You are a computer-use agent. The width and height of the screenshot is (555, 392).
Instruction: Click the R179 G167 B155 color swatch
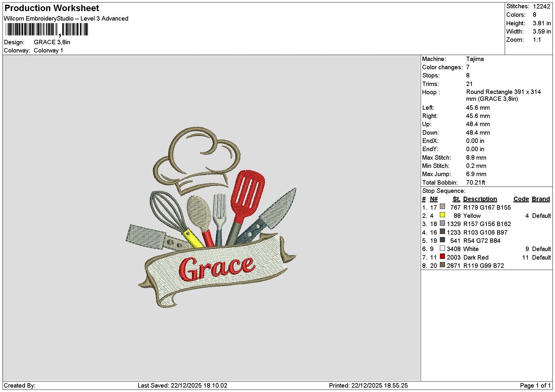pos(442,207)
